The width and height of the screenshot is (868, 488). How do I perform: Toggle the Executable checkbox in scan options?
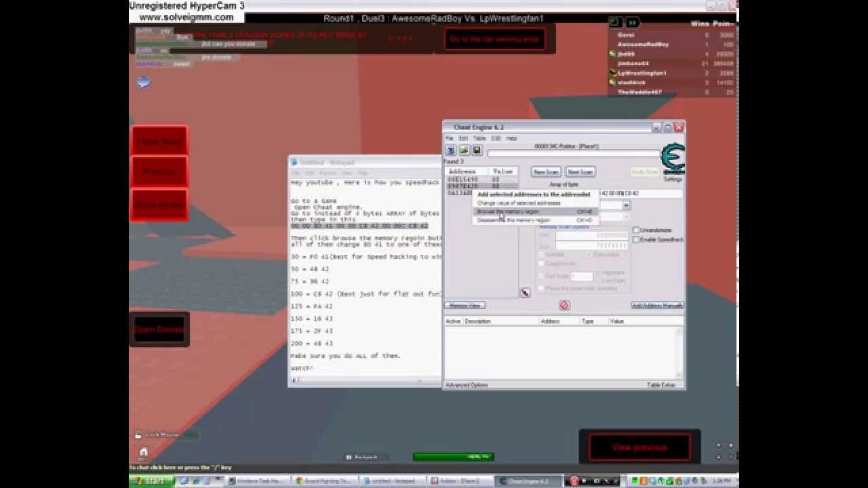pyautogui.click(x=589, y=255)
